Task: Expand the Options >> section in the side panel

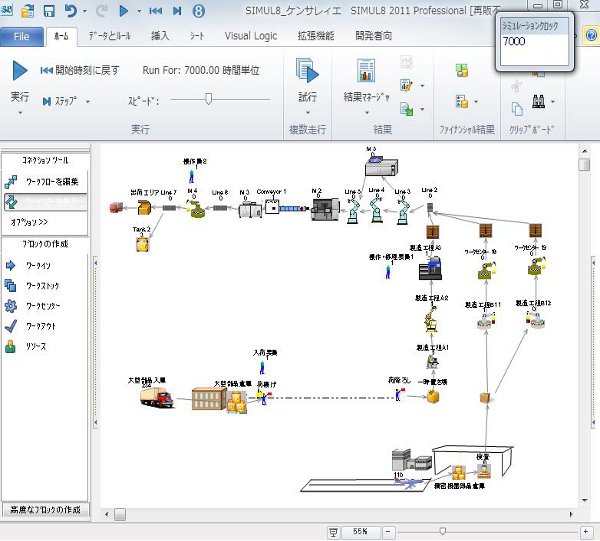Action: (30, 222)
